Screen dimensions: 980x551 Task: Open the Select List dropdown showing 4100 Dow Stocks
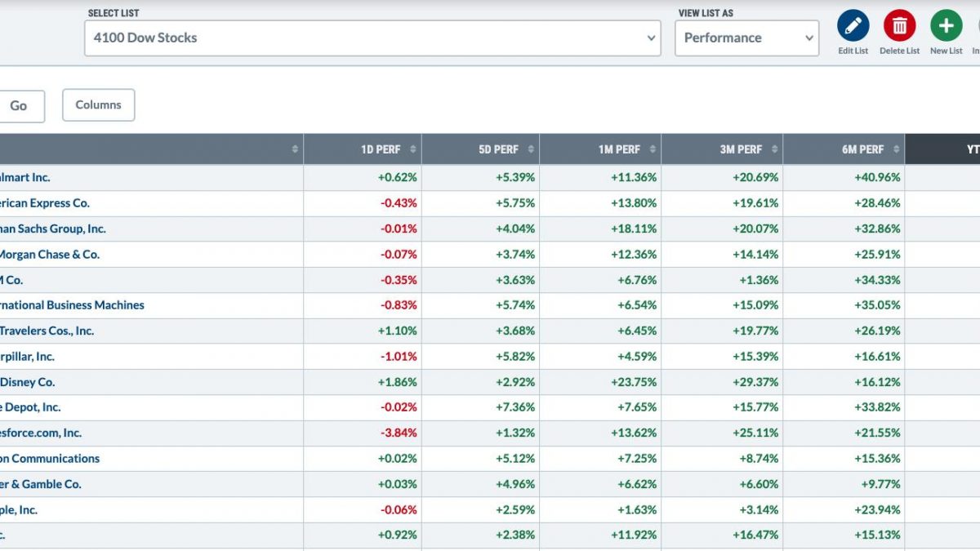(x=372, y=38)
